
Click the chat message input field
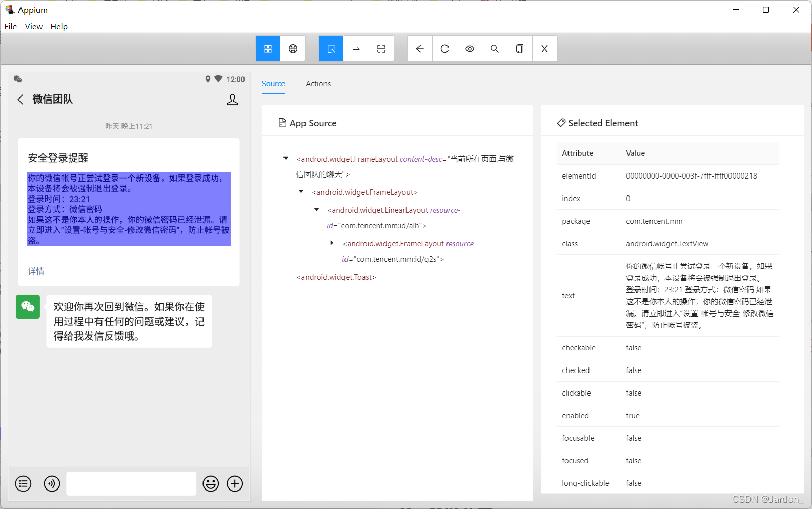pyautogui.click(x=131, y=483)
